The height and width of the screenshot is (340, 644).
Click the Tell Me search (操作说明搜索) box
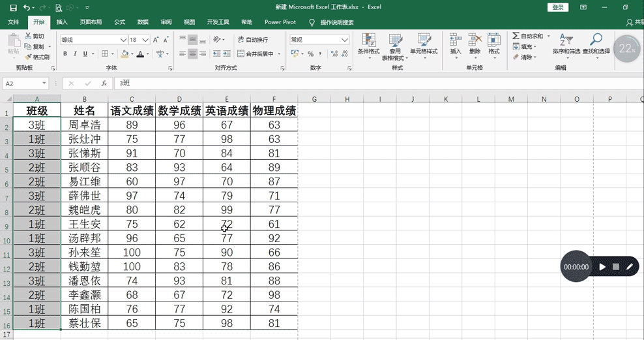point(337,22)
